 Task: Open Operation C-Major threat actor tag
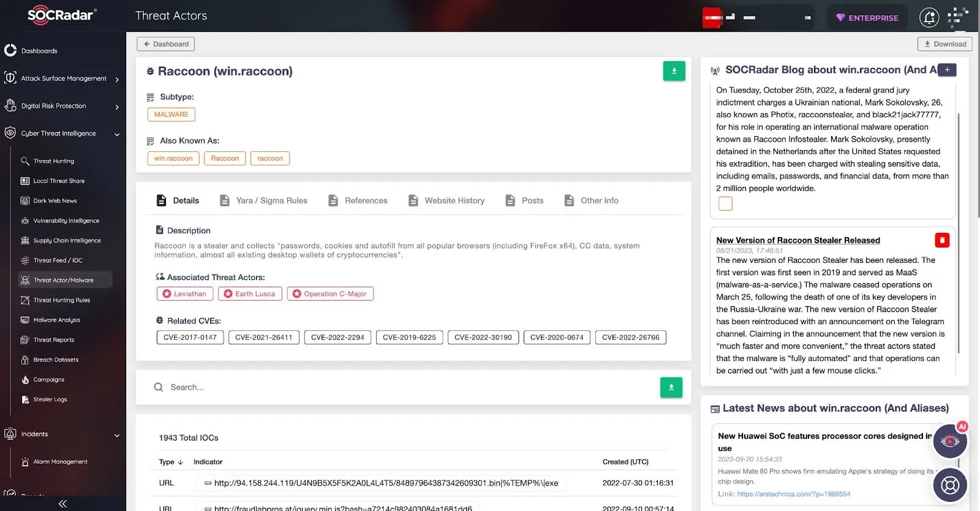pyautogui.click(x=330, y=294)
